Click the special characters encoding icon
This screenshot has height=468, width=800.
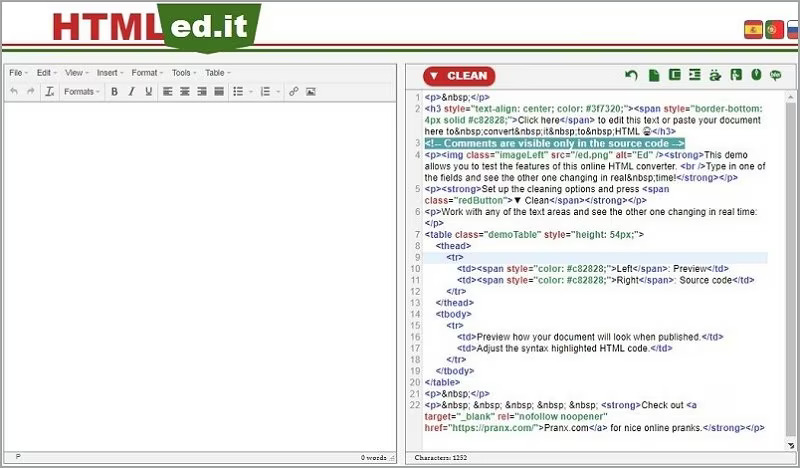click(715, 76)
